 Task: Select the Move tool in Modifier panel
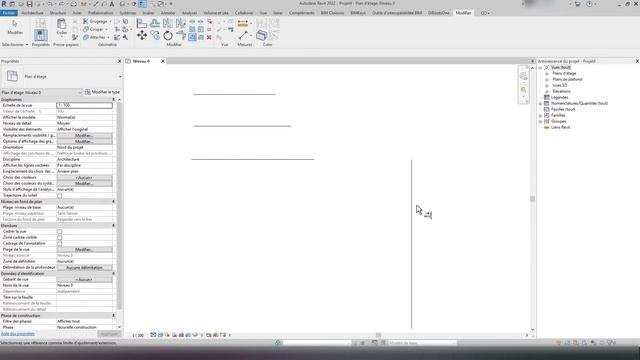pyautogui.click(x=142, y=36)
